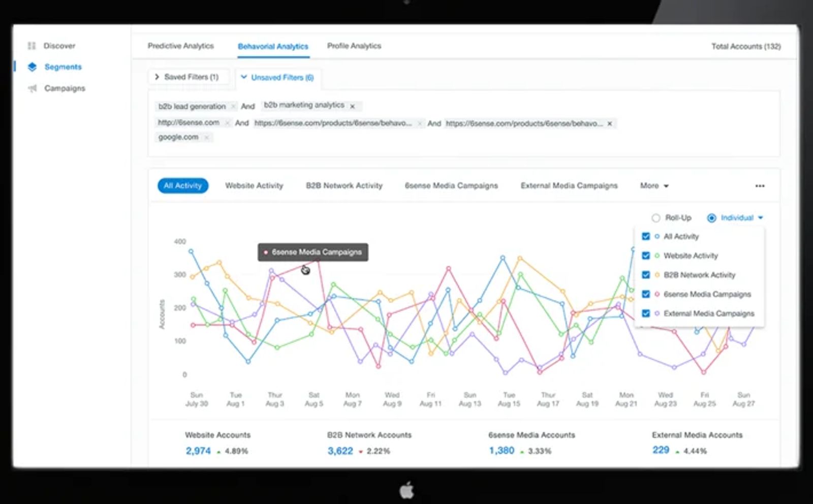Click the Campaigns megaphone icon
This screenshot has width=813, height=504.
click(33, 88)
